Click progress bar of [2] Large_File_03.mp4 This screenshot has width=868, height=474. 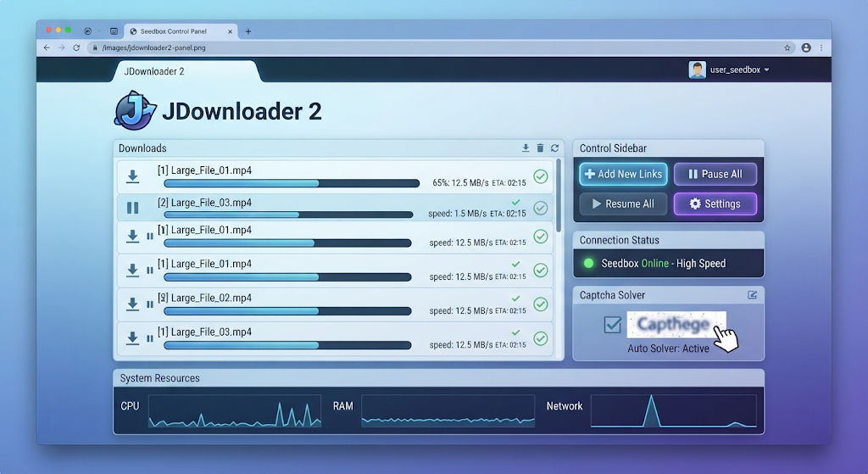(288, 215)
